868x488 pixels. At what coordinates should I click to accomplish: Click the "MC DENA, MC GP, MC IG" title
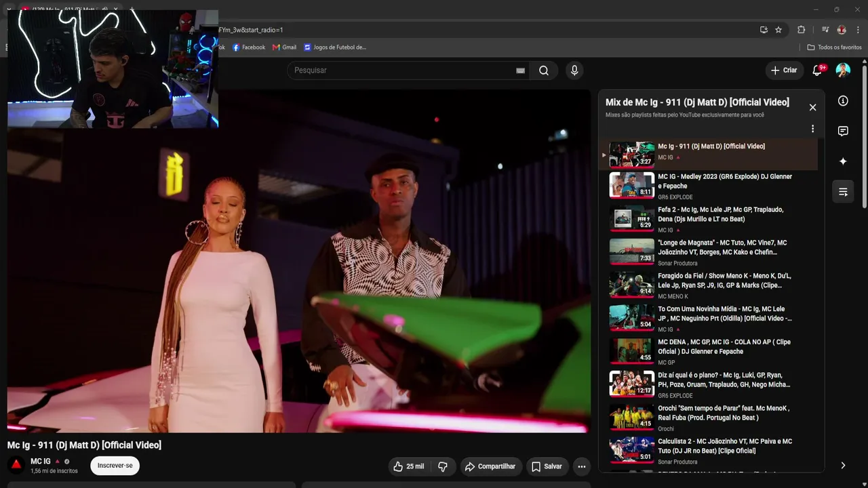click(x=724, y=346)
